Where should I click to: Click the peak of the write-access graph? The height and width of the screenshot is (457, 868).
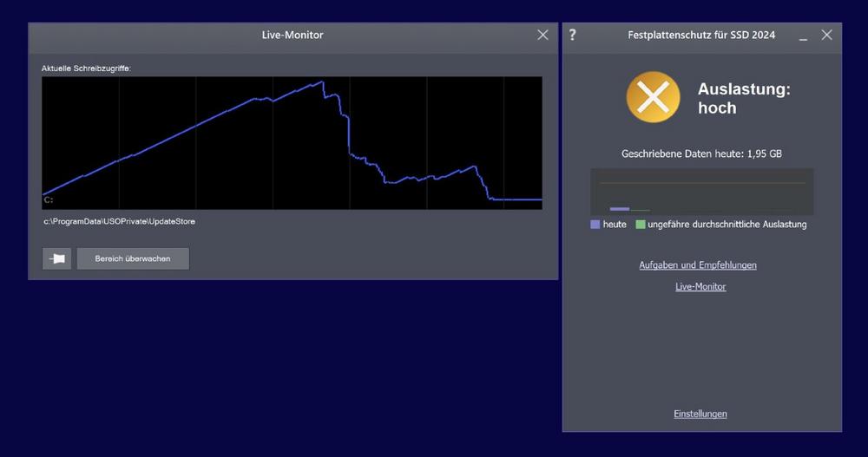[322, 82]
